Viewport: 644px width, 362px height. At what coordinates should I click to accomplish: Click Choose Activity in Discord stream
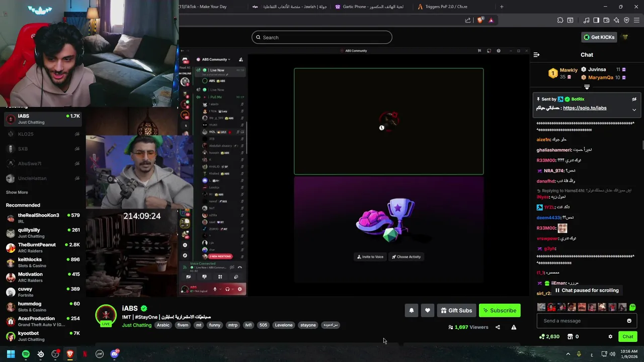click(407, 257)
